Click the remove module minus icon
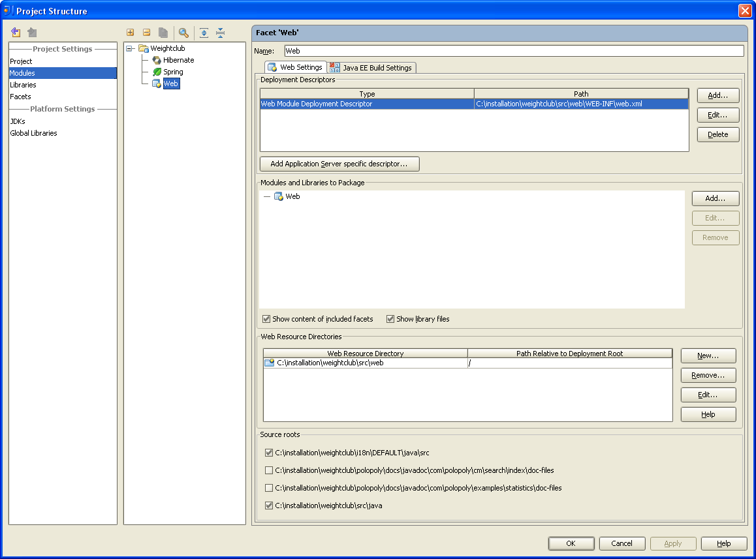The width and height of the screenshot is (756, 559). pyautogui.click(x=147, y=32)
